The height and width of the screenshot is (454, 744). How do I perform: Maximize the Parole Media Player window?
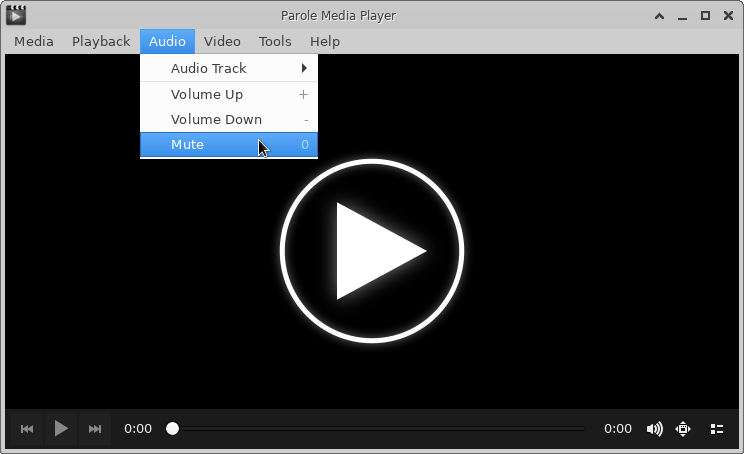tap(705, 15)
